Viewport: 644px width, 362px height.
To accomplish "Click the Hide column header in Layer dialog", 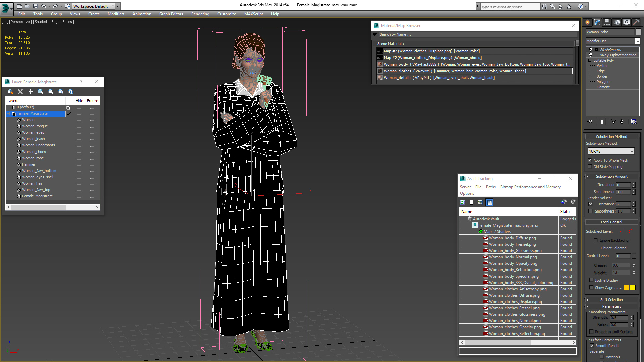I will pyautogui.click(x=79, y=101).
